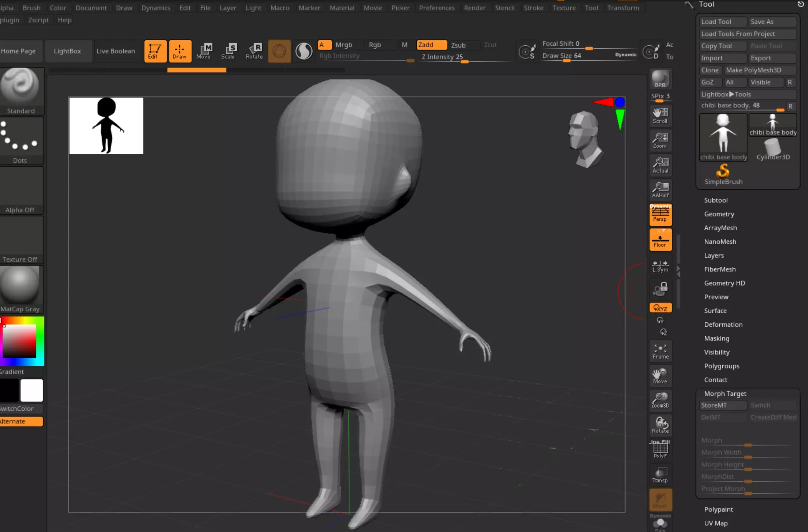Click the StoreMT button

(x=722, y=405)
